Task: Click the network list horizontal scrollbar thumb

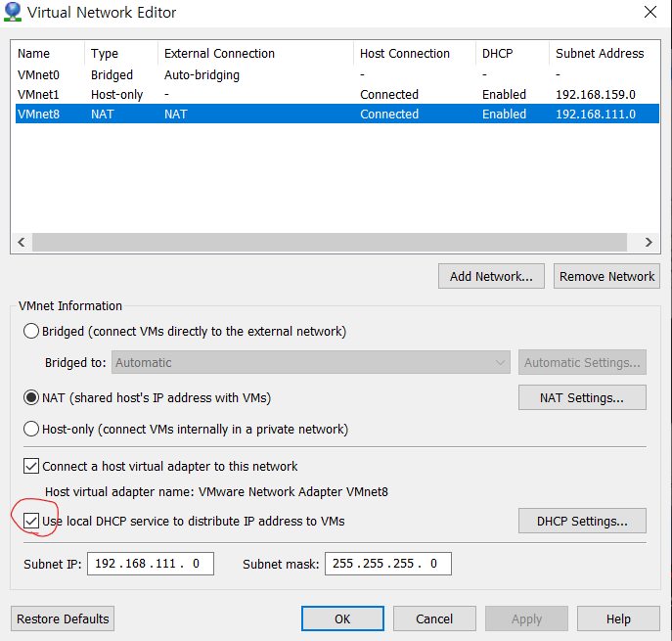Action: [x=330, y=243]
